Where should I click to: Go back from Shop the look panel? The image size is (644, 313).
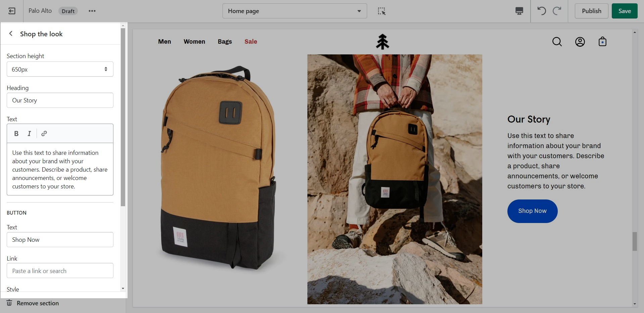[x=11, y=34]
